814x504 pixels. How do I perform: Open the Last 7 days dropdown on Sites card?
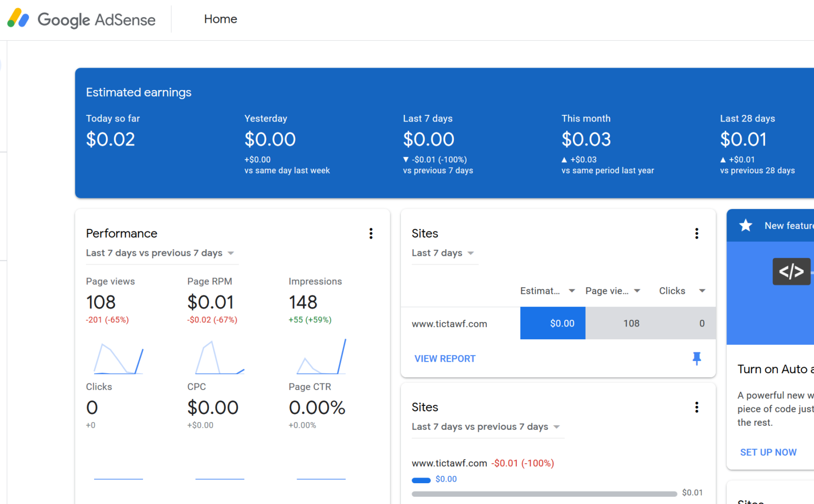tap(444, 253)
